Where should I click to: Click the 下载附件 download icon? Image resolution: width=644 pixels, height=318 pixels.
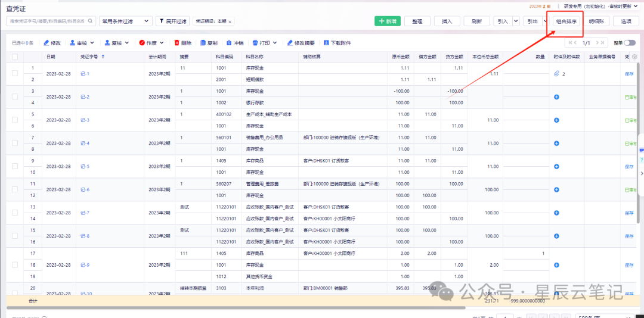pyautogui.click(x=326, y=43)
